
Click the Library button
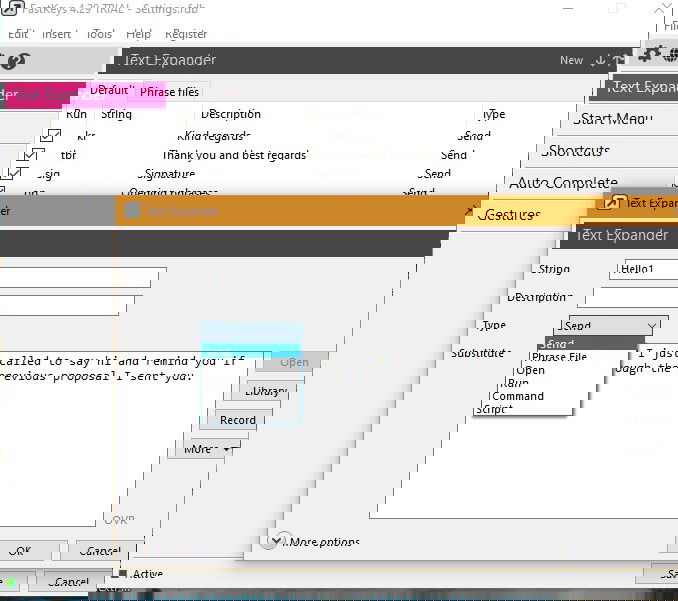pos(265,391)
